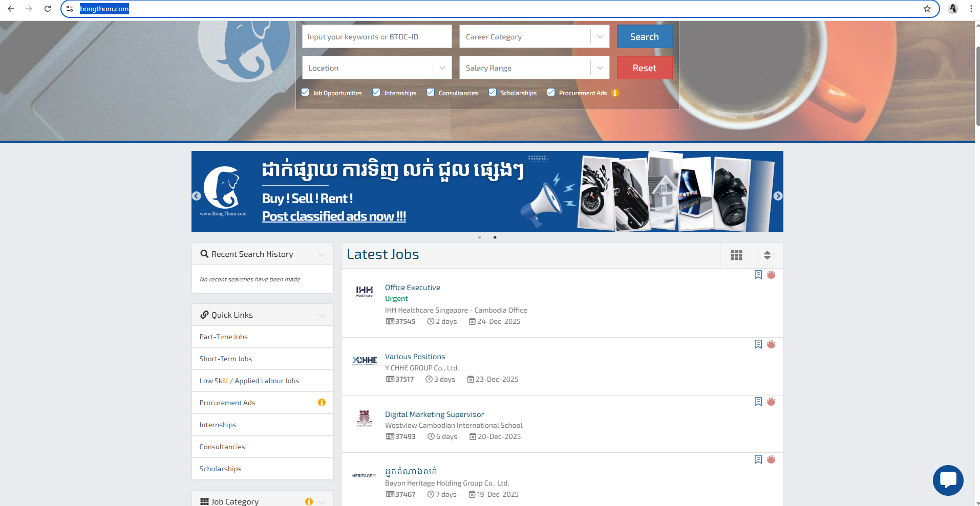Select Low Skill / Applied Labour Jobs
980x506 pixels.
click(x=249, y=381)
